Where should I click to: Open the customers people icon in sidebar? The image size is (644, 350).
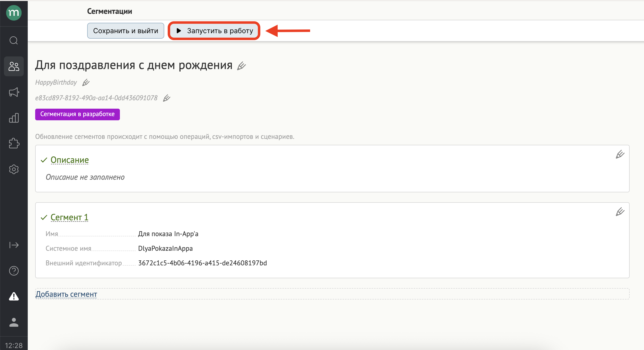tap(14, 66)
